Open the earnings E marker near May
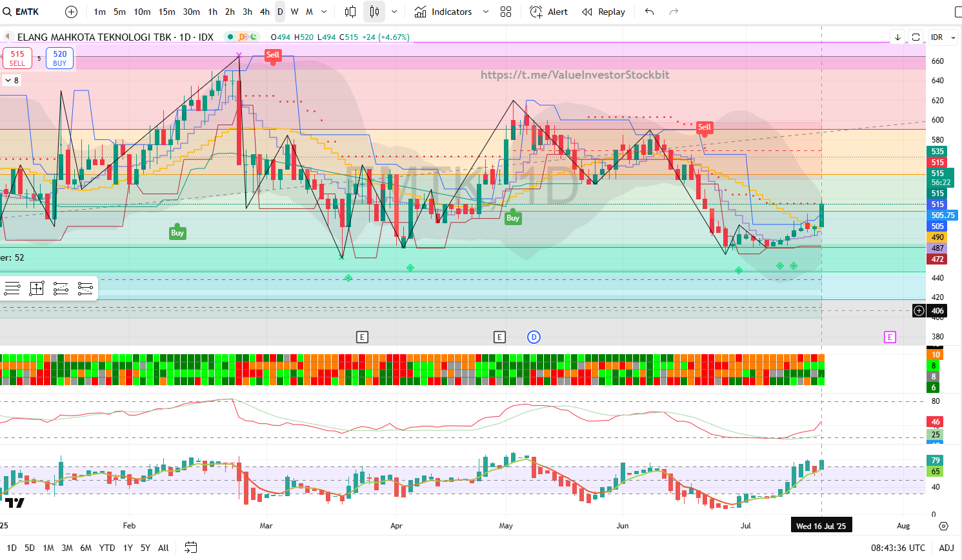Viewport: 962px width, 560px height. click(x=499, y=337)
